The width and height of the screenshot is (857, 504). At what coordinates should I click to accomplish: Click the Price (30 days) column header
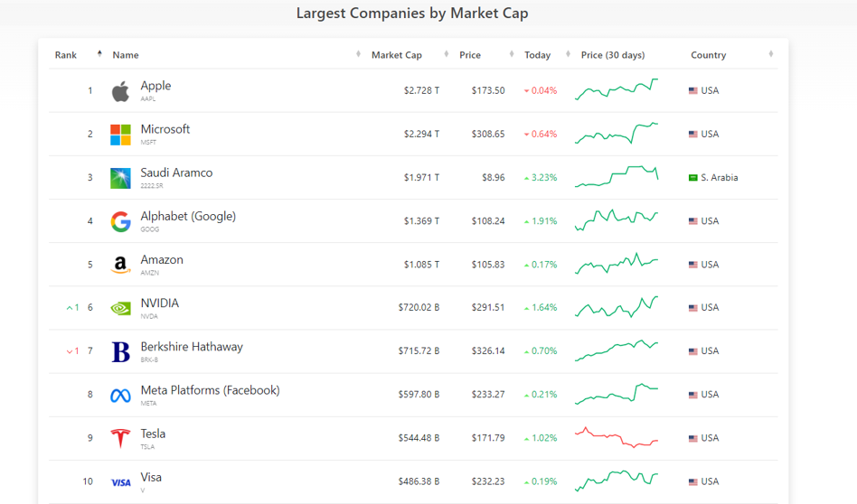click(x=613, y=55)
